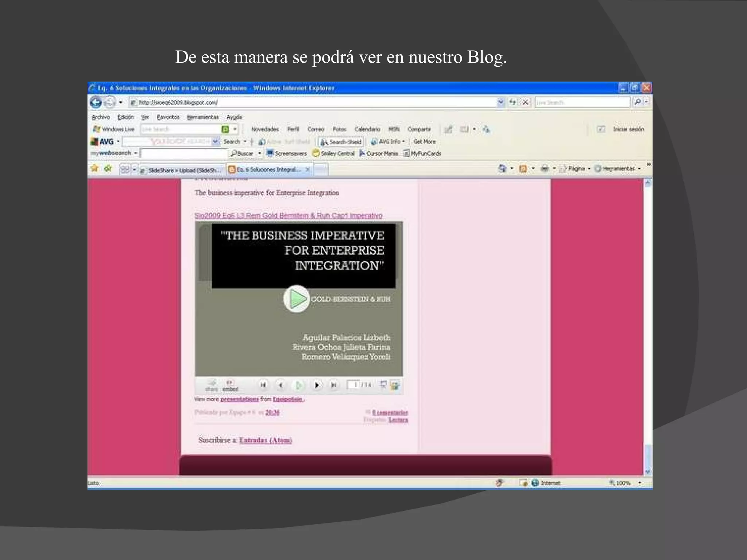Click the Buscar magnifier button

tap(242, 153)
